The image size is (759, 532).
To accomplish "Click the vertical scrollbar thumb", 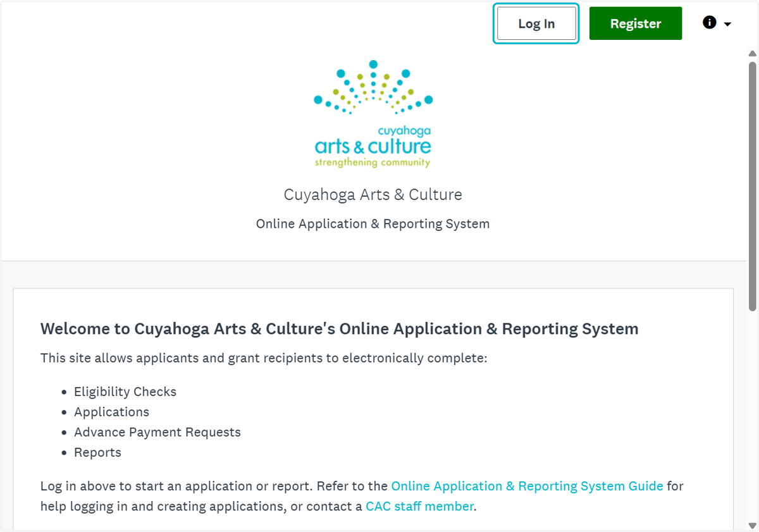I will tap(752, 186).
